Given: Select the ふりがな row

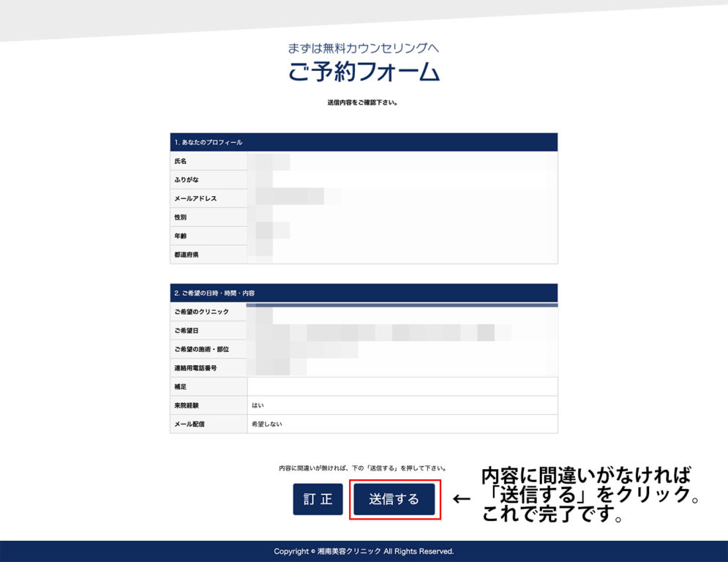Looking at the screenshot, I should click(x=208, y=179).
